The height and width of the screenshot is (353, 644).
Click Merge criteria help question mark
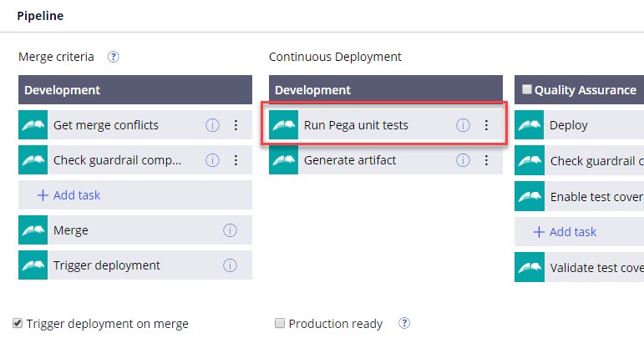(x=114, y=57)
